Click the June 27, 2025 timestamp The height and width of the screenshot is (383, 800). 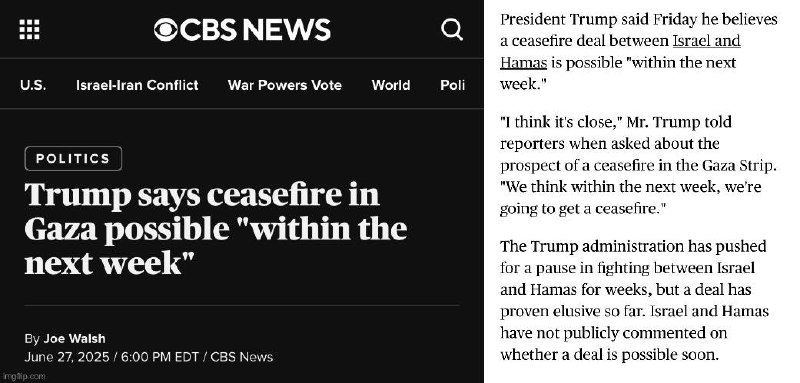point(66,357)
